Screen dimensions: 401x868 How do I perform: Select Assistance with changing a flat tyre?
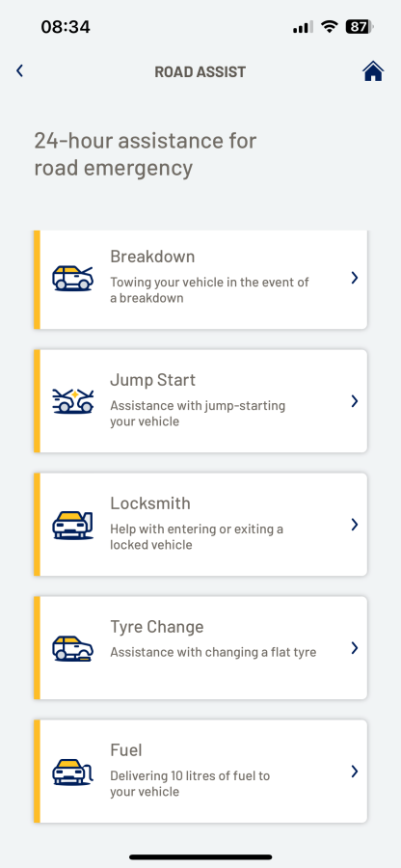213,652
